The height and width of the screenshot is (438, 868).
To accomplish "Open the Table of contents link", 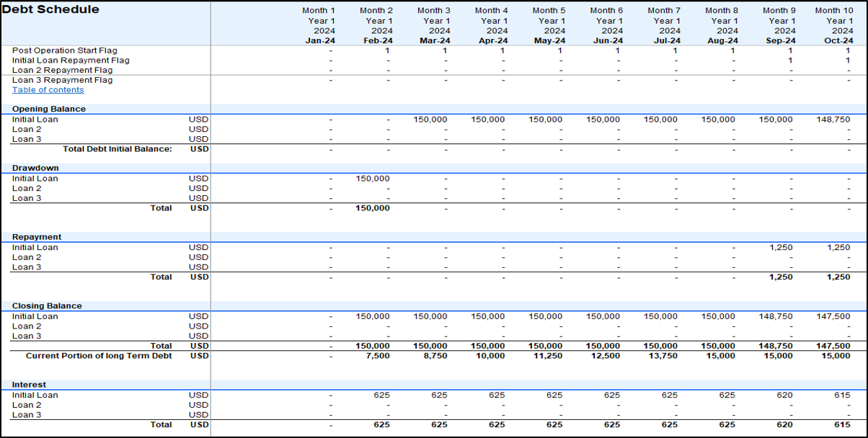I will coord(48,90).
